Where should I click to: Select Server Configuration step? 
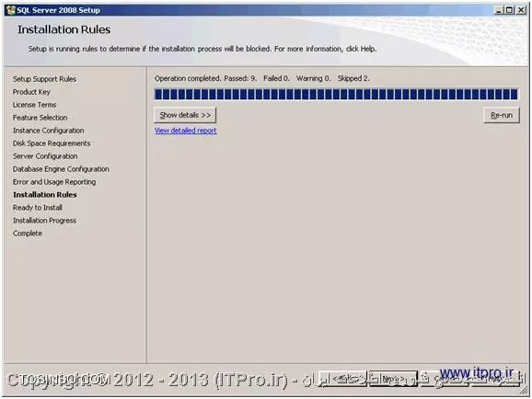(x=45, y=156)
